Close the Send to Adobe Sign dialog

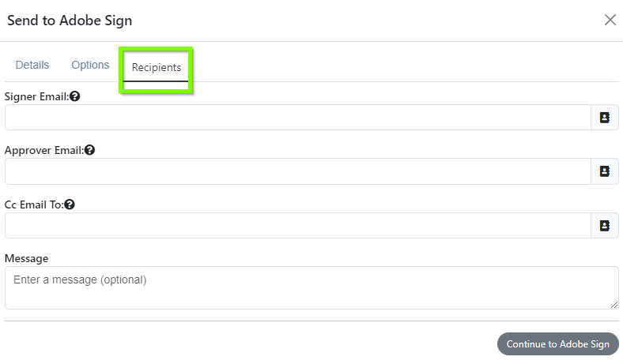(x=610, y=20)
